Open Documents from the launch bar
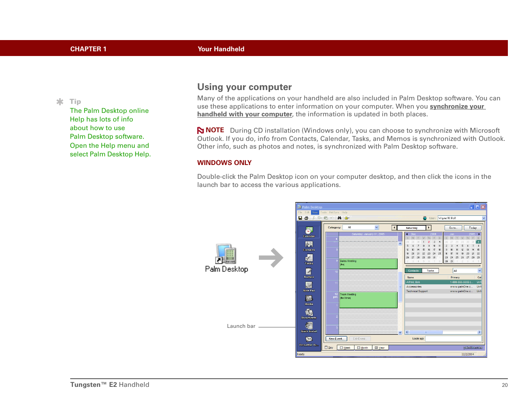The width and height of the screenshot is (532, 411). click(x=309, y=313)
